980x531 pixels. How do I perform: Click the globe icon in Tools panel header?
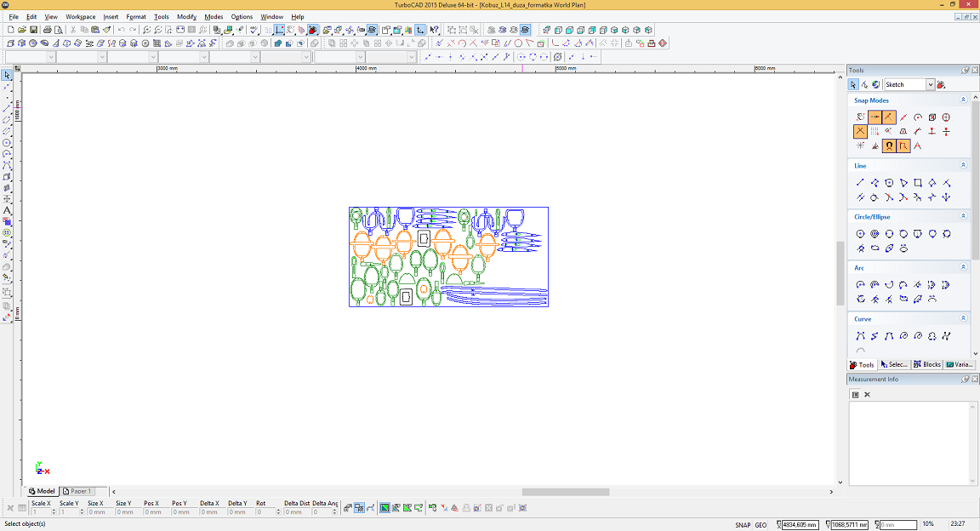point(875,84)
